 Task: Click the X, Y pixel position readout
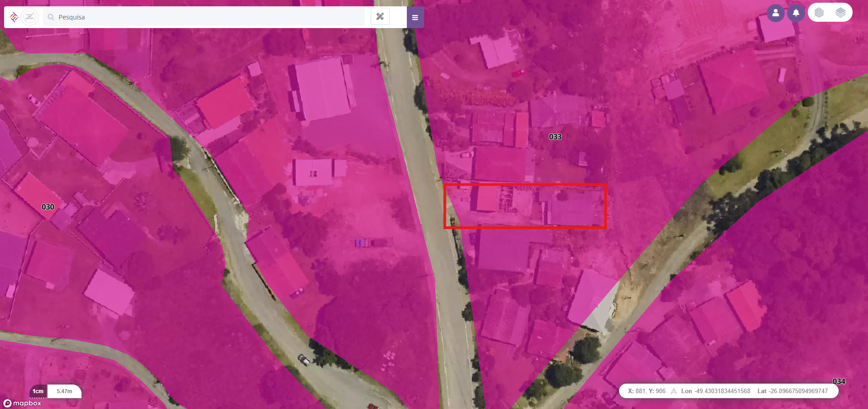pos(647,391)
